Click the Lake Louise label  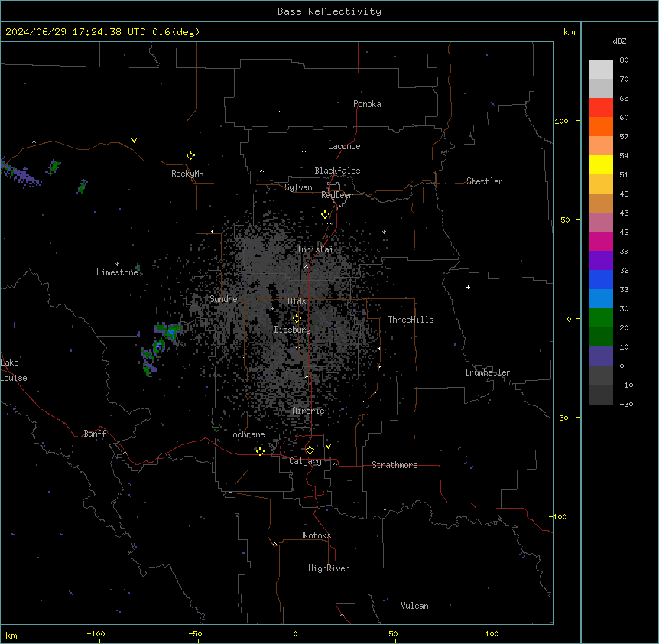click(x=14, y=370)
